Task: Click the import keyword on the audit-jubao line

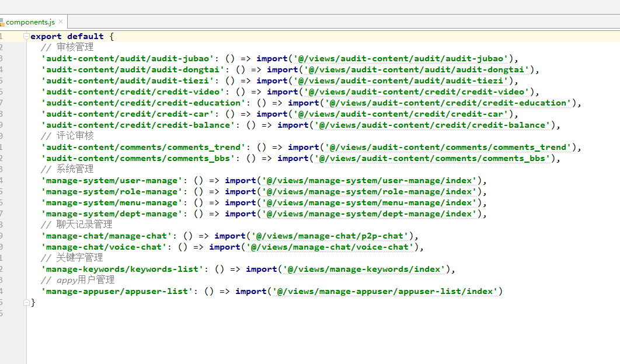Action: [272, 58]
